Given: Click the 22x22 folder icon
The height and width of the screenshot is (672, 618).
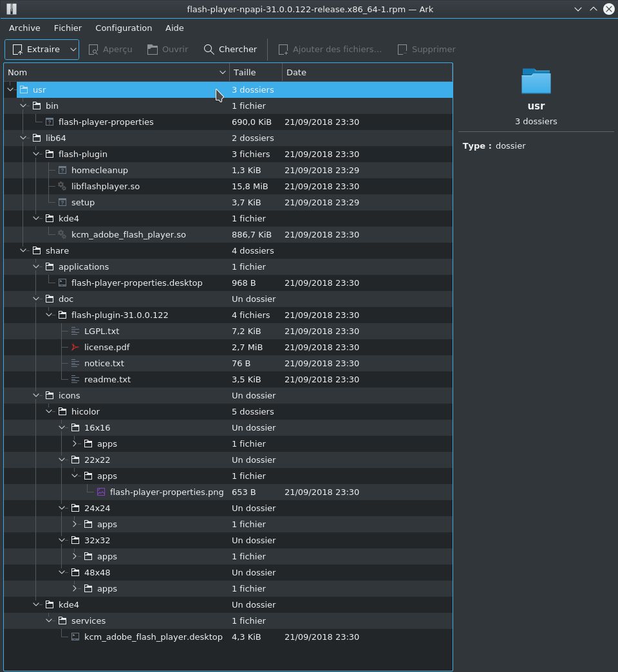Looking at the screenshot, I should [x=75, y=460].
